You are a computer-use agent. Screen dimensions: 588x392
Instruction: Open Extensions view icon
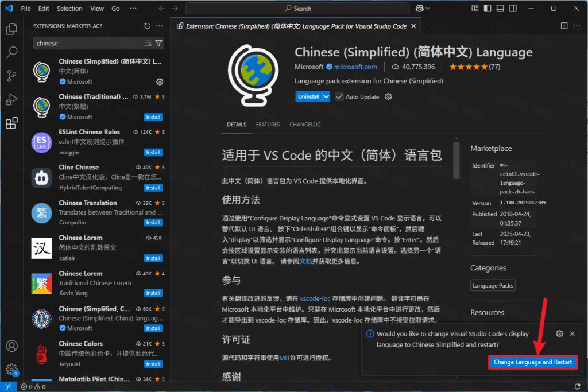click(11, 123)
